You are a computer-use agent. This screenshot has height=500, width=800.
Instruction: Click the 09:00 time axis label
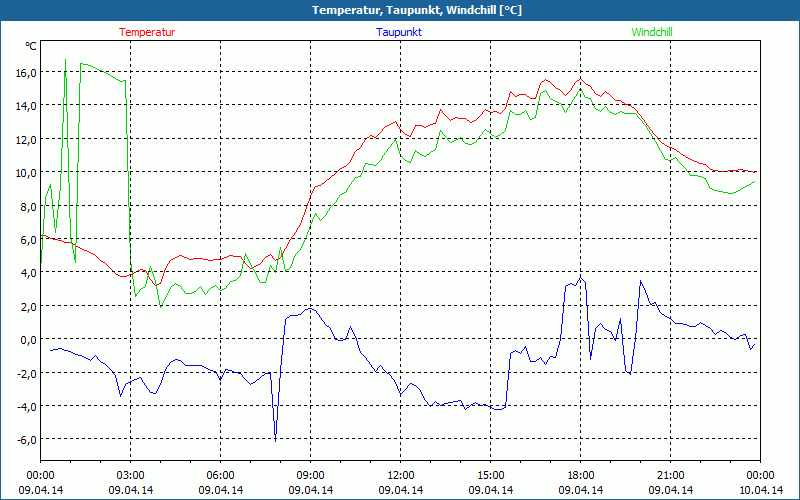(311, 476)
